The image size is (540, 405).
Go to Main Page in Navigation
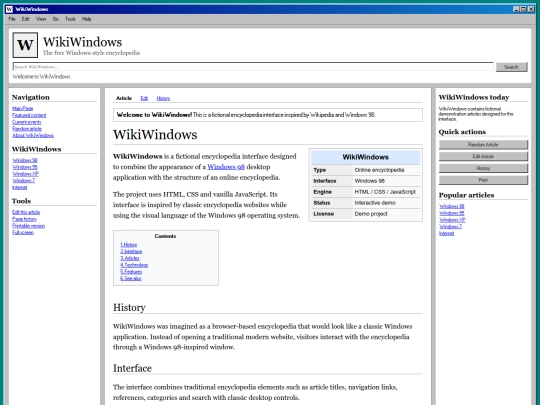point(23,108)
